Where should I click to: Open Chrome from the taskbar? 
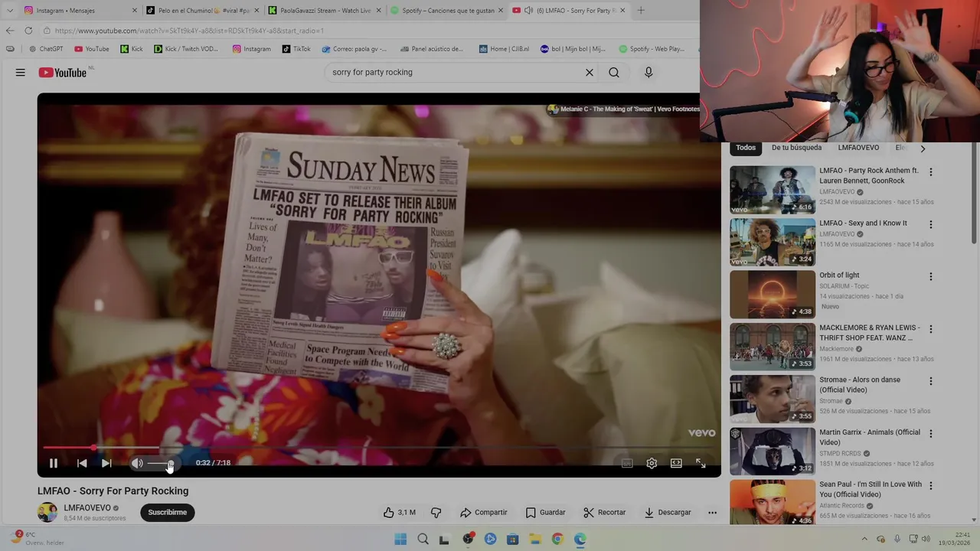click(x=557, y=539)
